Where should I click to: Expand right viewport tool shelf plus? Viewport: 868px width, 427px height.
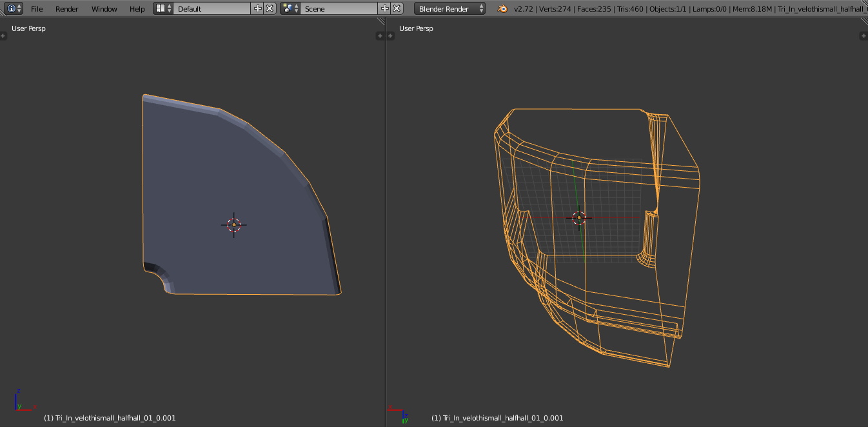tap(391, 36)
